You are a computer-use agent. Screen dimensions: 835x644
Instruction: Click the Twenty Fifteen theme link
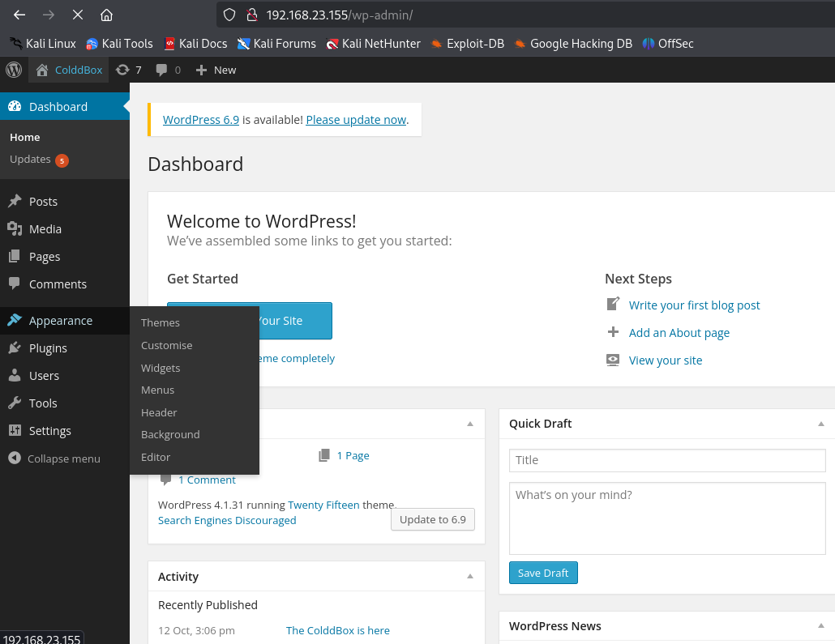pyautogui.click(x=323, y=505)
